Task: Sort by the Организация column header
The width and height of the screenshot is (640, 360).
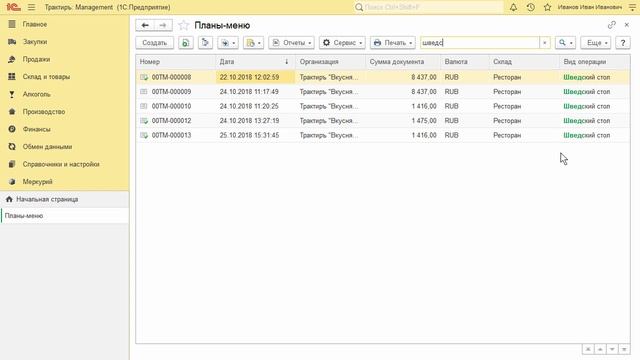Action: click(x=331, y=62)
